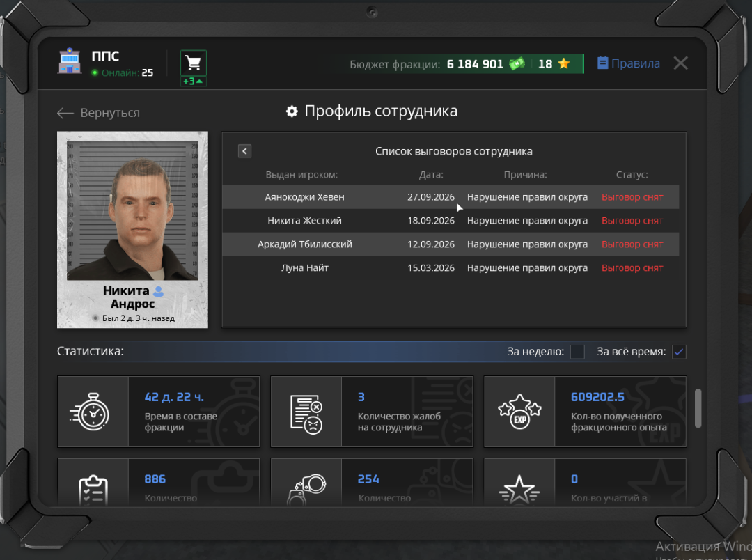This screenshot has width=752, height=560.
Task: Click the employee mugshot photo
Action: pos(132,210)
